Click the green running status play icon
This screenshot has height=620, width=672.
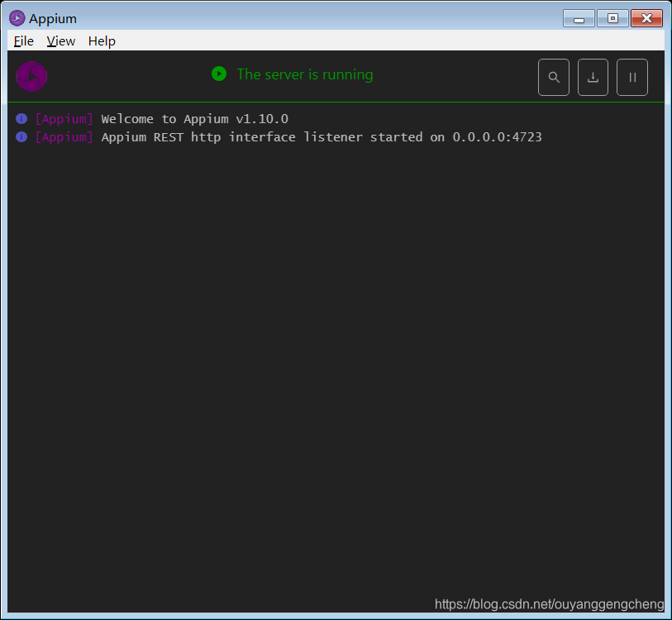[219, 74]
